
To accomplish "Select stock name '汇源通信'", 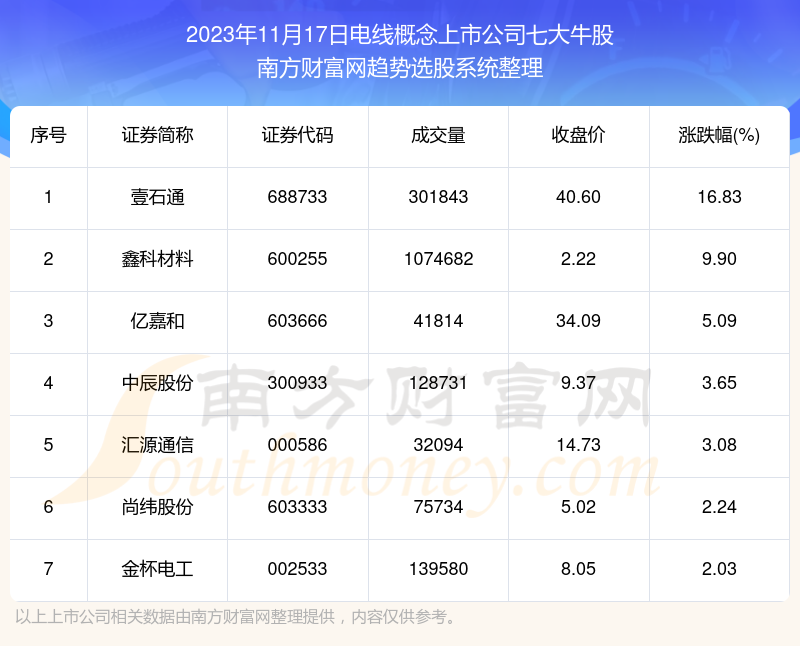I will pyautogui.click(x=157, y=445).
